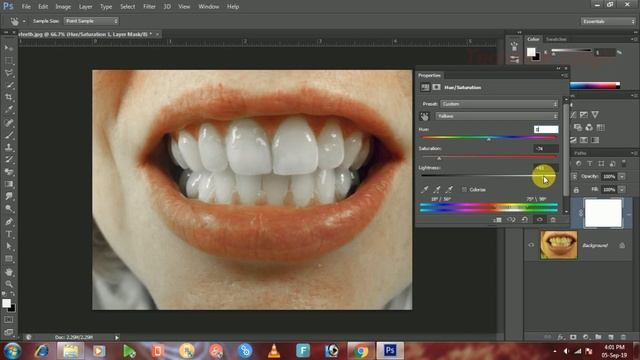
Task: Add layer style fx icon in Layers panel
Action: pyautogui.click(x=561, y=337)
